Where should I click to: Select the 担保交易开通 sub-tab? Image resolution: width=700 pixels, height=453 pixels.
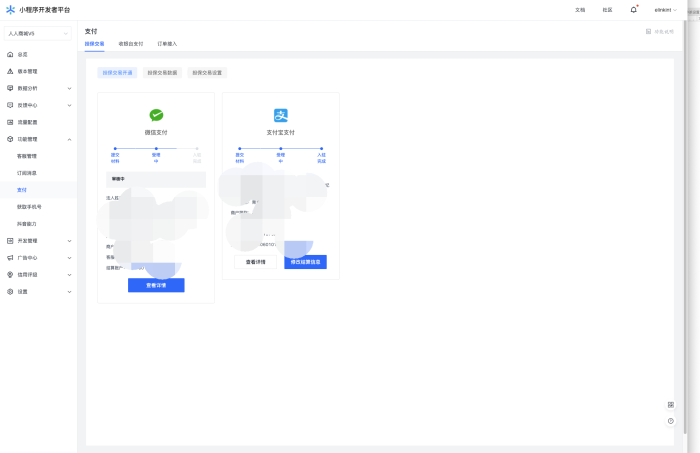pos(117,73)
